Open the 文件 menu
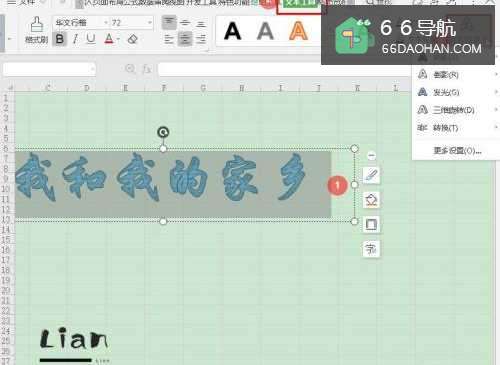Image resolution: width=500 pixels, height=365 pixels. [x=27, y=2]
